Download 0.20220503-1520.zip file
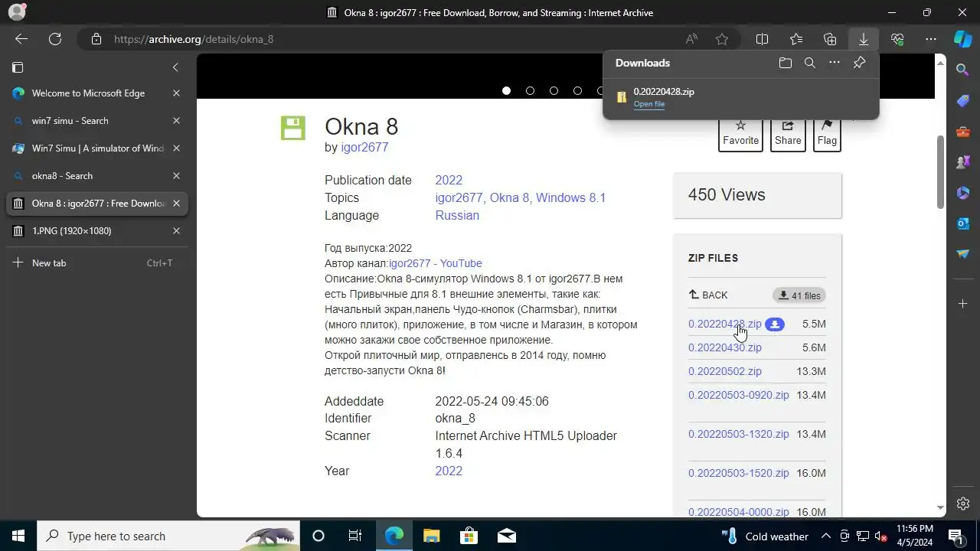 coord(738,474)
